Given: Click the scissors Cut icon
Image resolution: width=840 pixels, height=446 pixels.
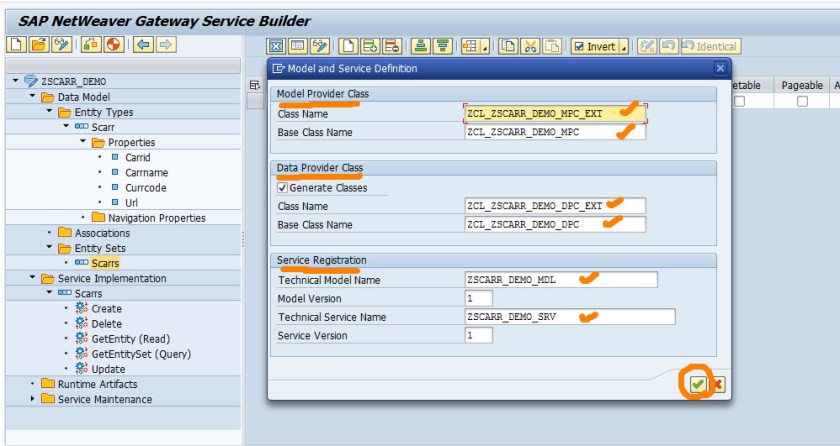Looking at the screenshot, I should pos(530,47).
